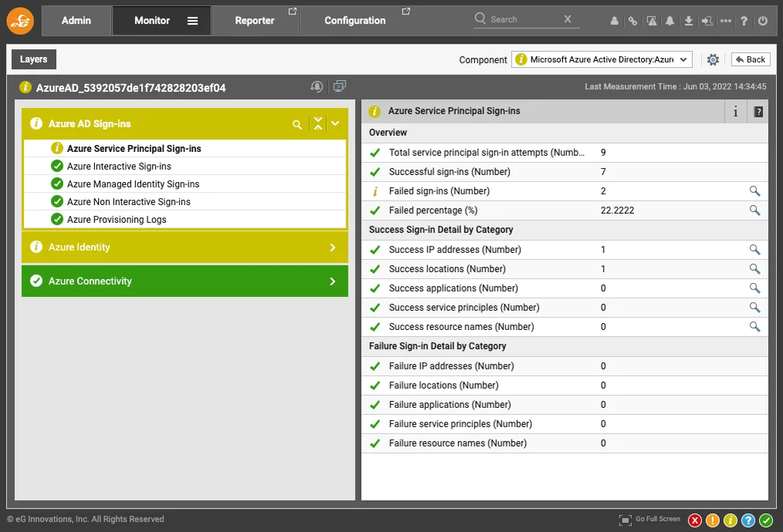Click the power logout icon
The height and width of the screenshot is (532, 783).
click(762, 21)
